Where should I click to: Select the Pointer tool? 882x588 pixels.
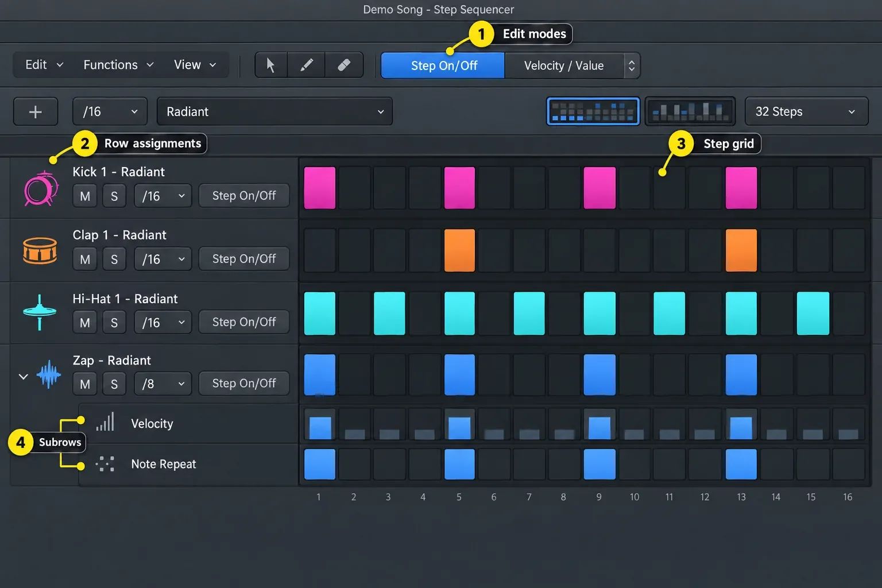click(x=271, y=65)
